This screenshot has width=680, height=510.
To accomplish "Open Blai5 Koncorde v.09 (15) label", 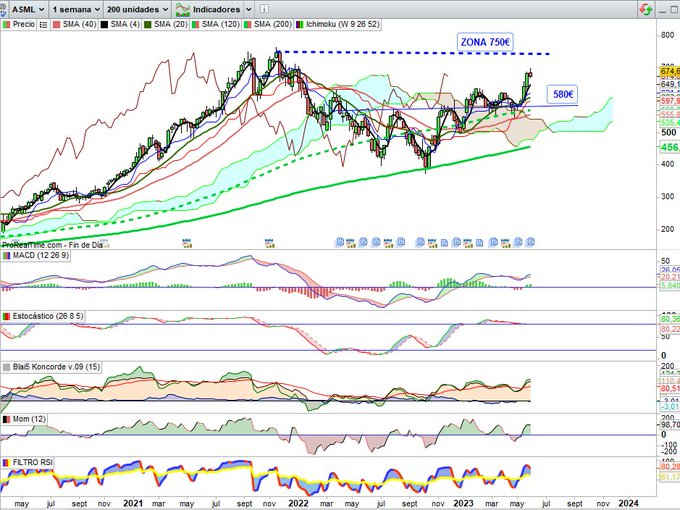I will 56,367.
